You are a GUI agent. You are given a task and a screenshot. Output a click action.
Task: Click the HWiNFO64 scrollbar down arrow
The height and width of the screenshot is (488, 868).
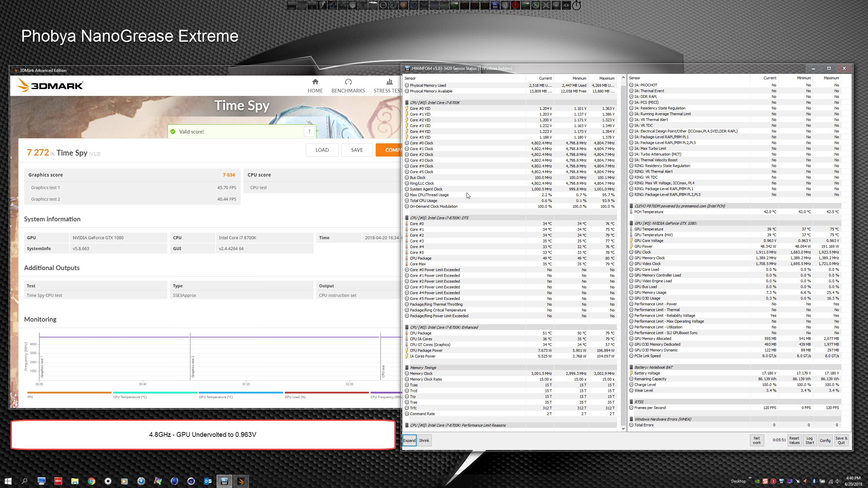pos(623,428)
